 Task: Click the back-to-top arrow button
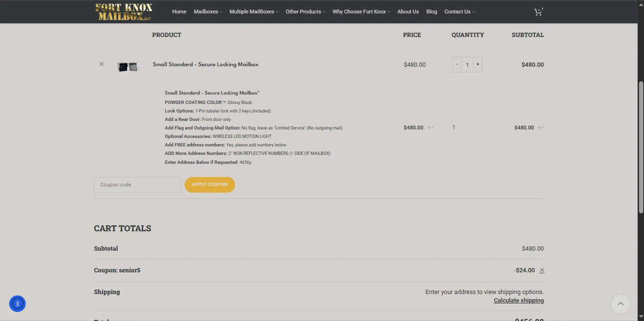pos(620,304)
